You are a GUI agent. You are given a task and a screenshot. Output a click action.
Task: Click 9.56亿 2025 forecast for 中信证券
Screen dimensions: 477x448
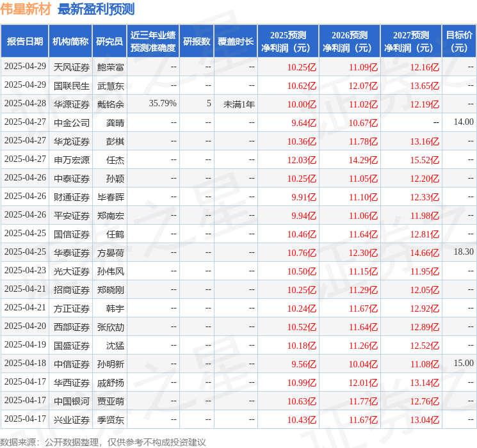(304, 364)
